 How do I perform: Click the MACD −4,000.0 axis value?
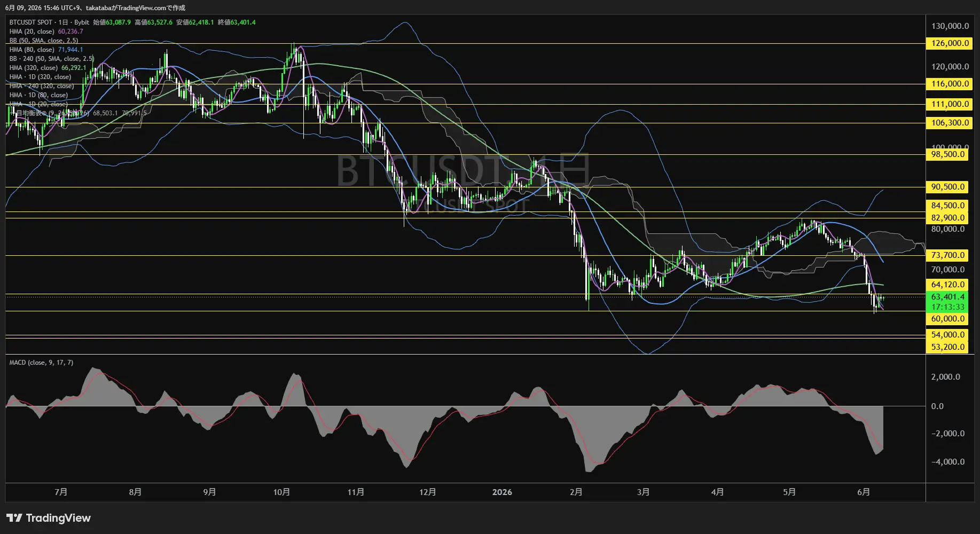click(948, 462)
